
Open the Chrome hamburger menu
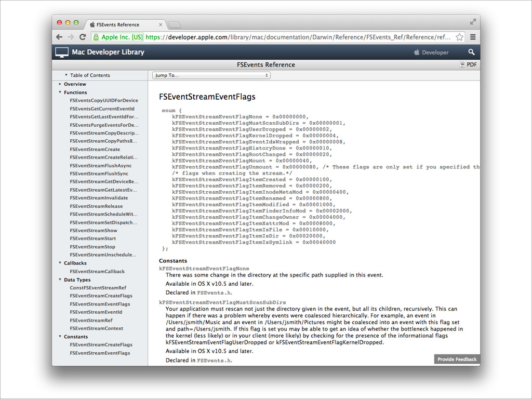pos(473,37)
